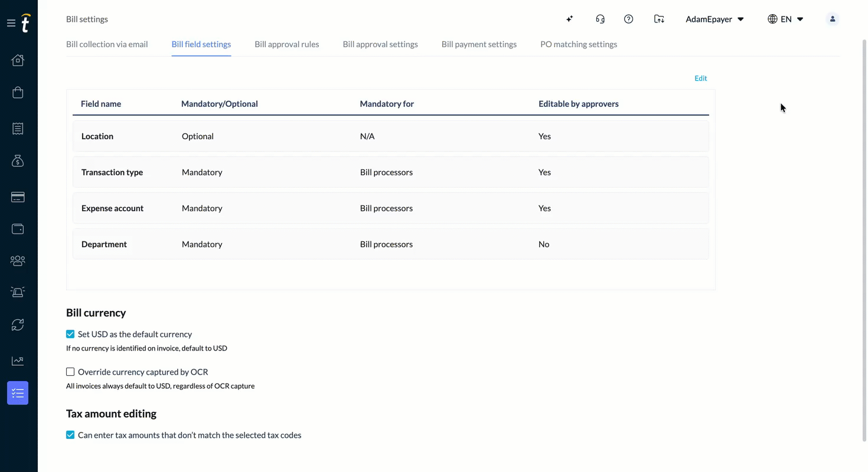868x472 pixels.
Task: Open the money bag icon in sidebar
Action: [x=18, y=160]
